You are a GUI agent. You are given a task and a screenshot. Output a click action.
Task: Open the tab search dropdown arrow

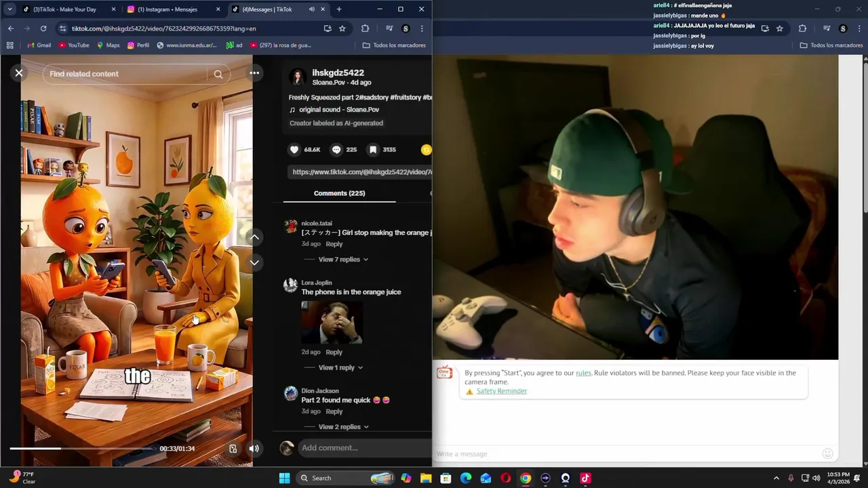coord(9,9)
